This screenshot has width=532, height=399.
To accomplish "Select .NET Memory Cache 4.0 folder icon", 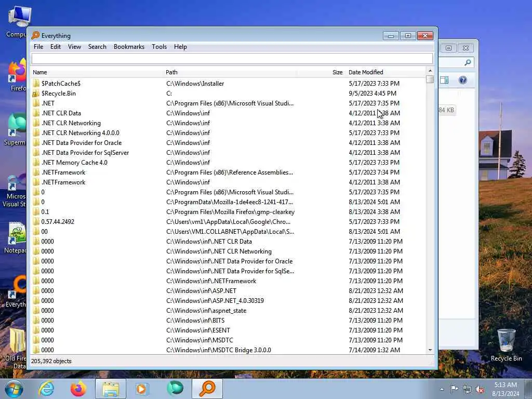I will point(36,162).
